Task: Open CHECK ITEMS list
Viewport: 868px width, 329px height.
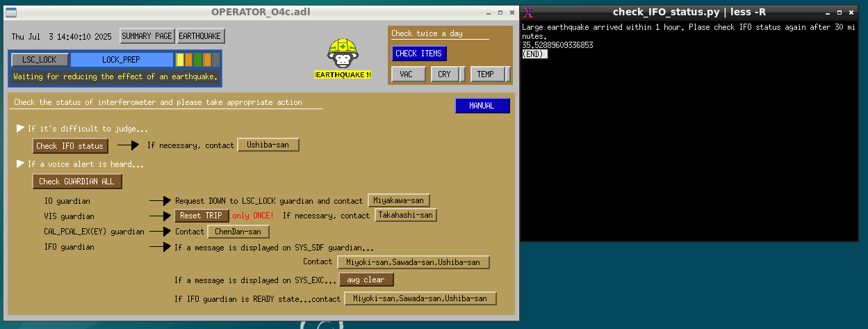Action: (x=419, y=54)
